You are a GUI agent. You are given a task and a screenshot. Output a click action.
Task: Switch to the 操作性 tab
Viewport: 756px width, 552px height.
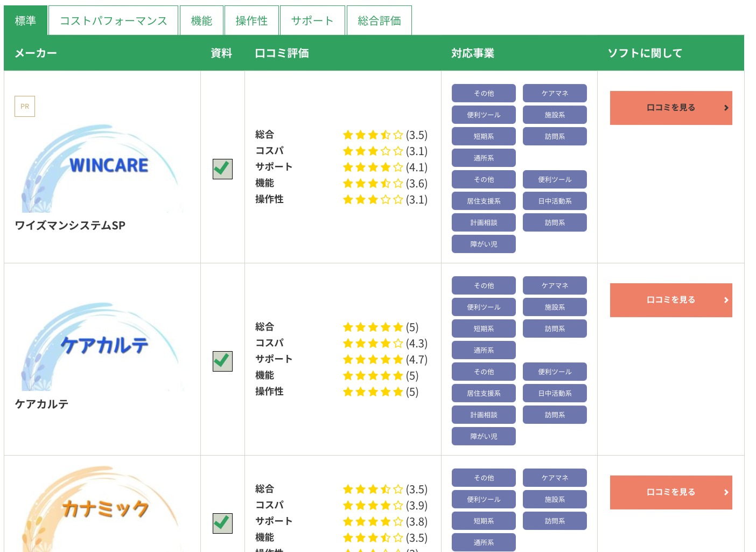251,20
